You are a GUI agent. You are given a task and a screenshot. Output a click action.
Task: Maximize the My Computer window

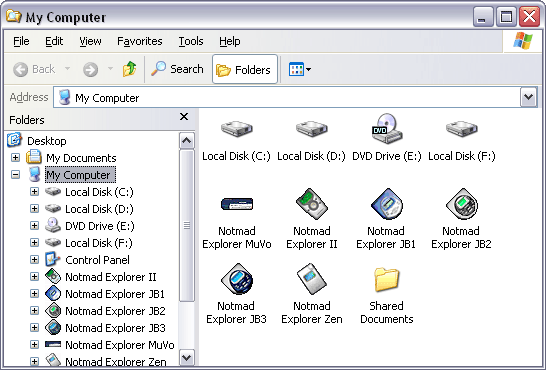pos(506,16)
